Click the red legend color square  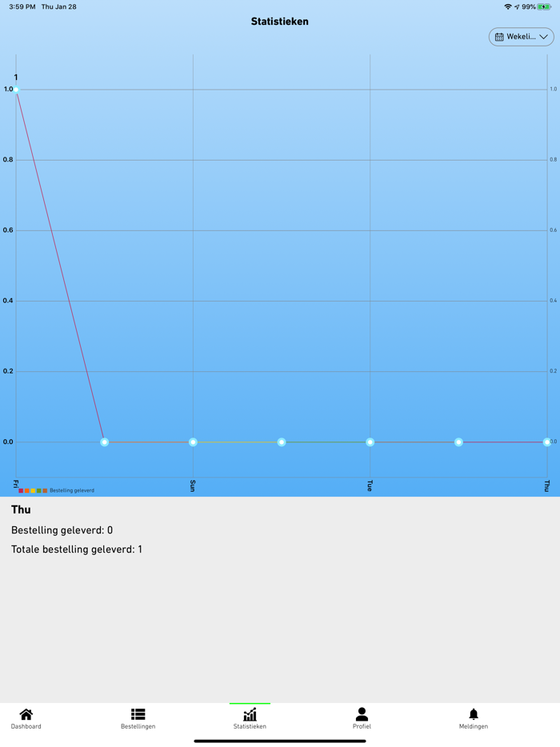coord(21,491)
